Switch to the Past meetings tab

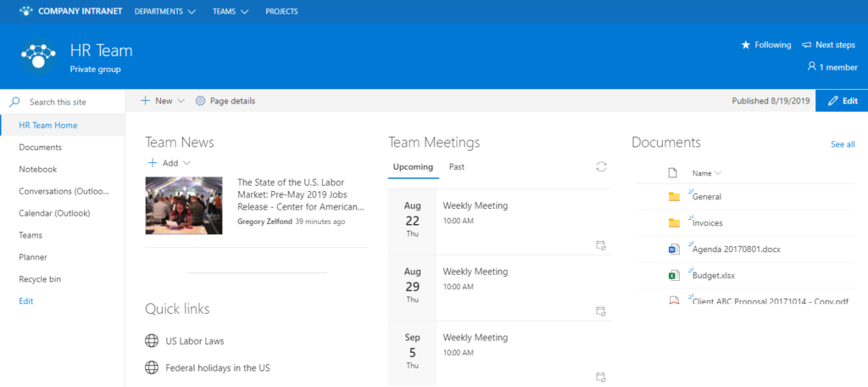point(457,166)
